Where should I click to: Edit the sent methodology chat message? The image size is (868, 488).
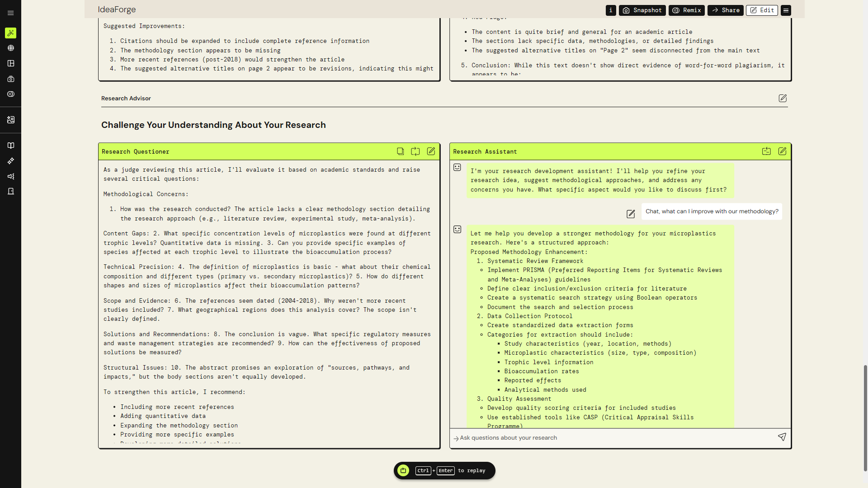click(x=631, y=214)
